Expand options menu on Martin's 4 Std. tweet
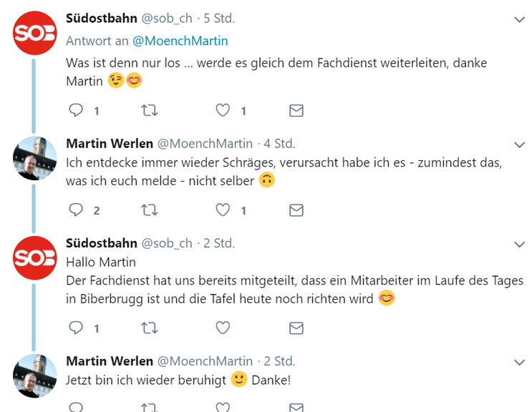Image resolution: width=532 pixels, height=412 pixels. click(x=520, y=144)
